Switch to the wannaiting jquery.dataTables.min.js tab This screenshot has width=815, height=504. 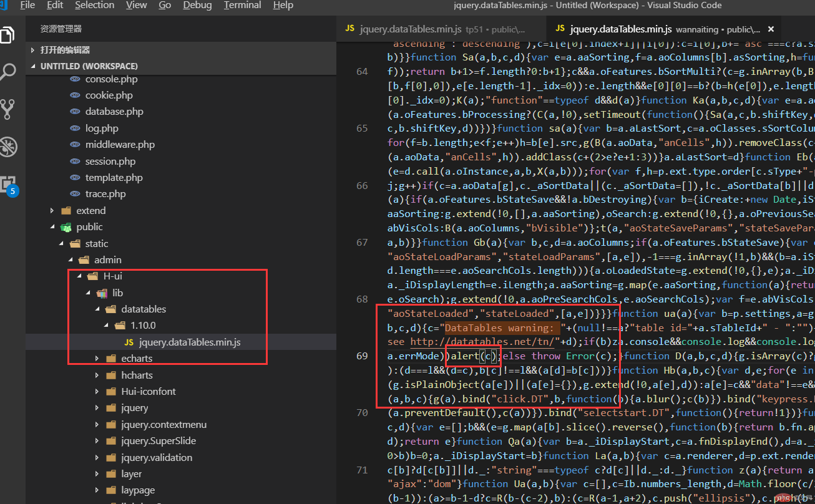[663, 29]
